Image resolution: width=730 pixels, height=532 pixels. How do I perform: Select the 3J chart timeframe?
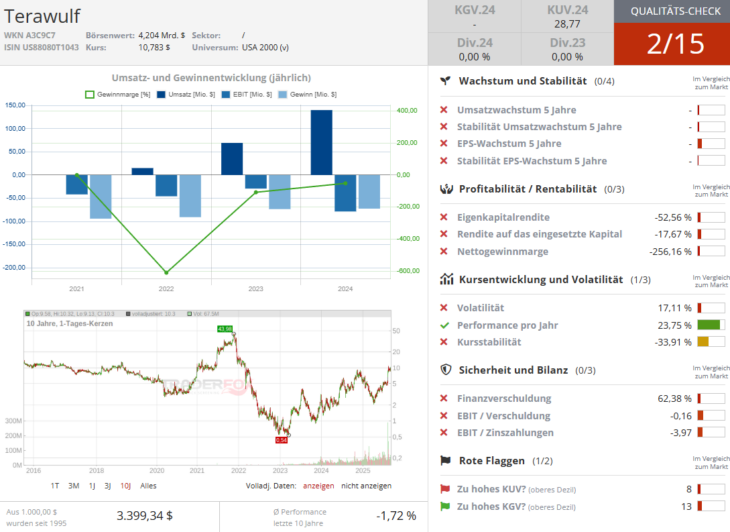(108, 486)
